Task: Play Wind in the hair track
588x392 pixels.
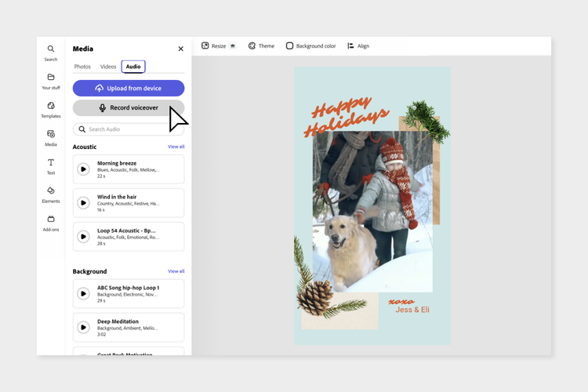Action: coord(84,203)
